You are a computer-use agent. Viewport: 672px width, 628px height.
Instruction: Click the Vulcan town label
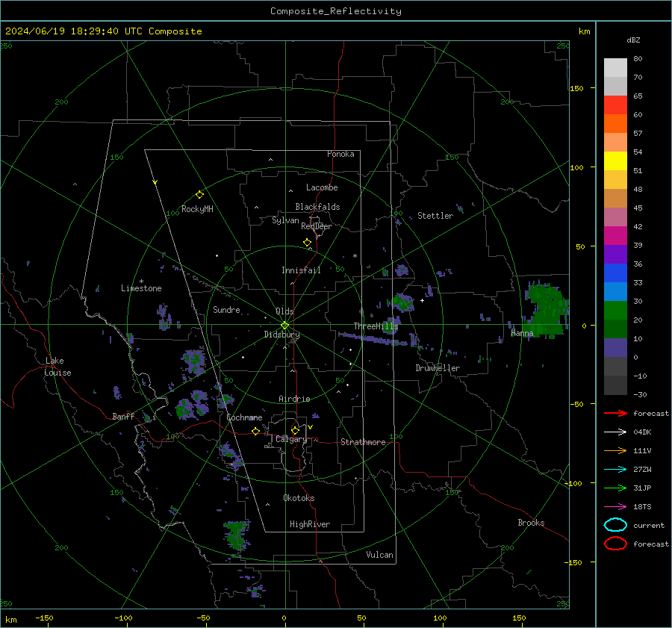379,555
